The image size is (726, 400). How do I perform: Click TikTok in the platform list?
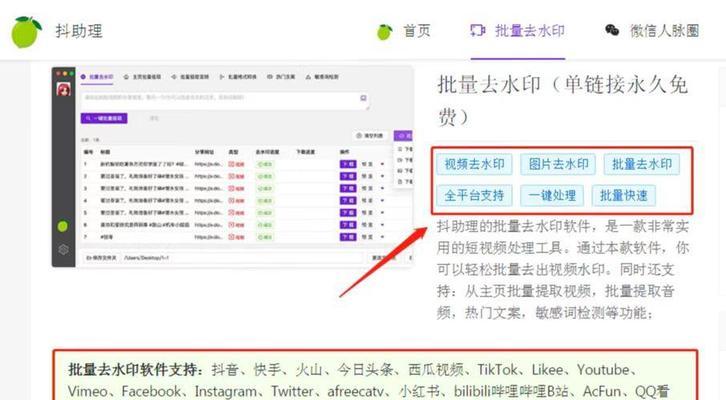coord(497,370)
